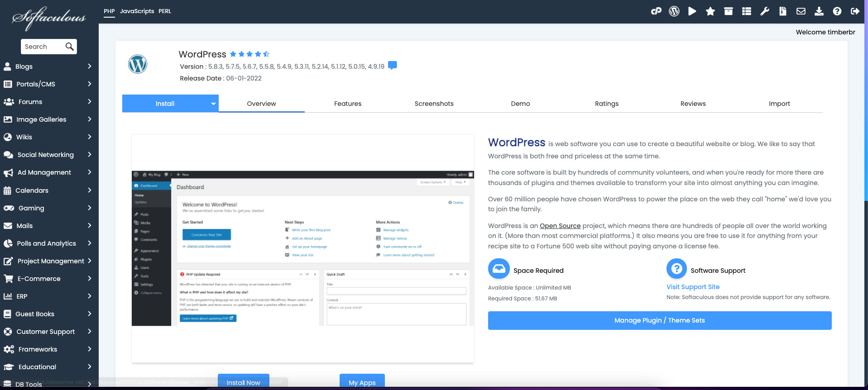Open cPanel via the cP icon
This screenshot has height=390, width=868.
coord(656,11)
